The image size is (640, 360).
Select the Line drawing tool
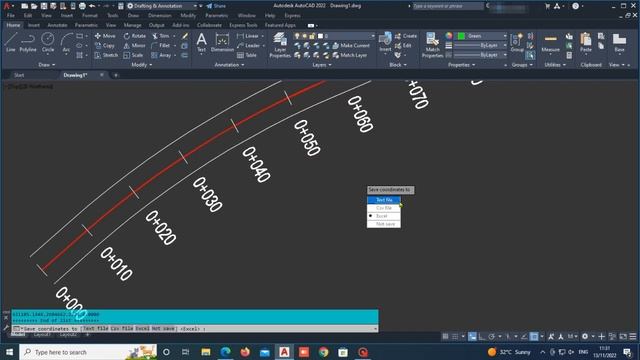pyautogui.click(x=11, y=42)
